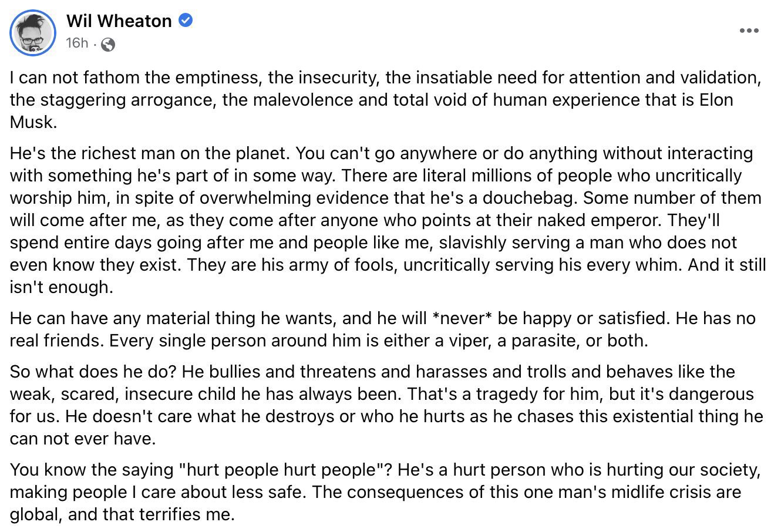Click the globe public-audience icon
The height and width of the screenshot is (532, 781).
pyautogui.click(x=109, y=44)
